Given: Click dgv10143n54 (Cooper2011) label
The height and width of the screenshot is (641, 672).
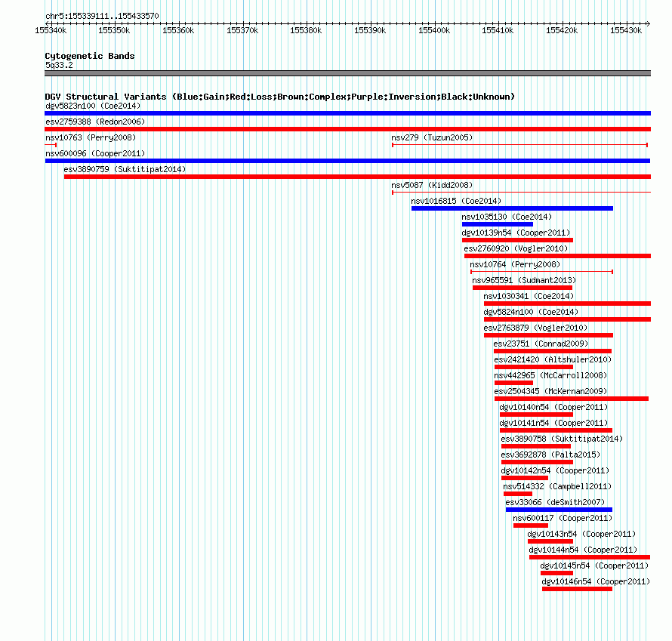Looking at the screenshot, I should (581, 534).
